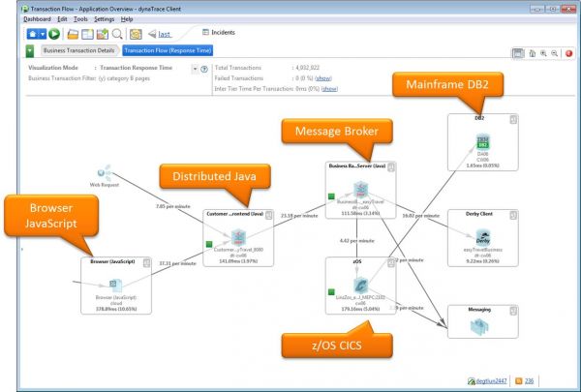Click the open folder icon in toolbar
The image size is (581, 392).
(x=73, y=35)
